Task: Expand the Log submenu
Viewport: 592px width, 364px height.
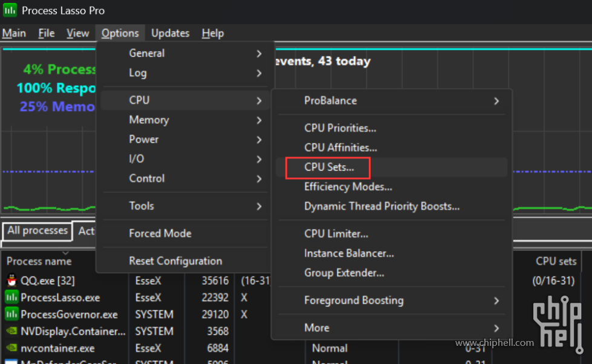Action: click(186, 73)
